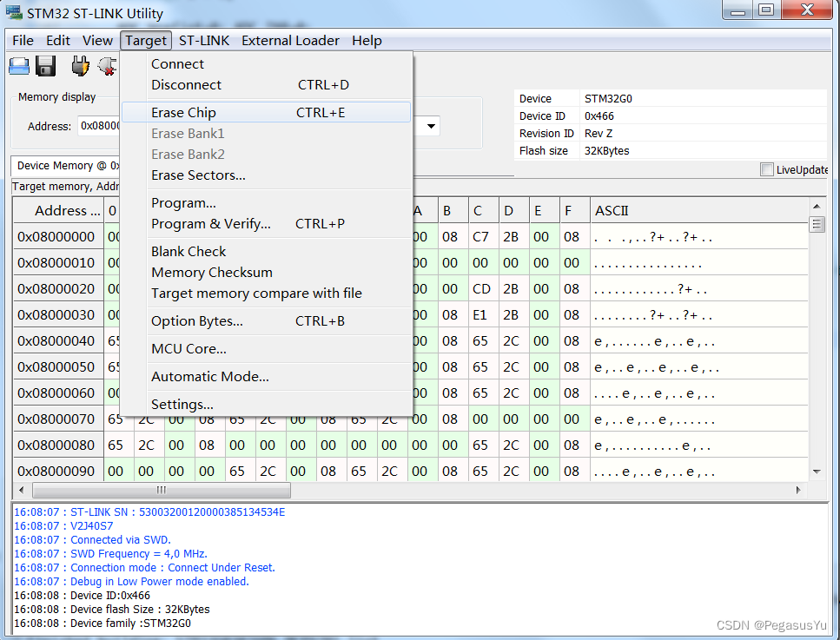Open the Help menu
The image size is (840, 640).
[367, 41]
